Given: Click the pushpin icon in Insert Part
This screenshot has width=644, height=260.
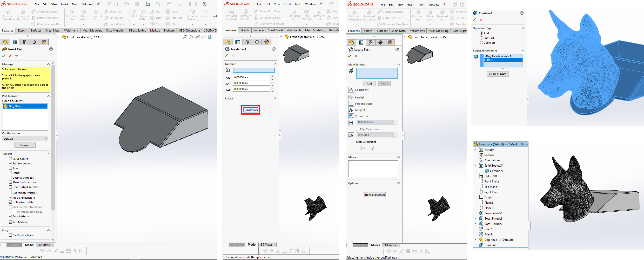Looking at the screenshot, I should pos(17,56).
